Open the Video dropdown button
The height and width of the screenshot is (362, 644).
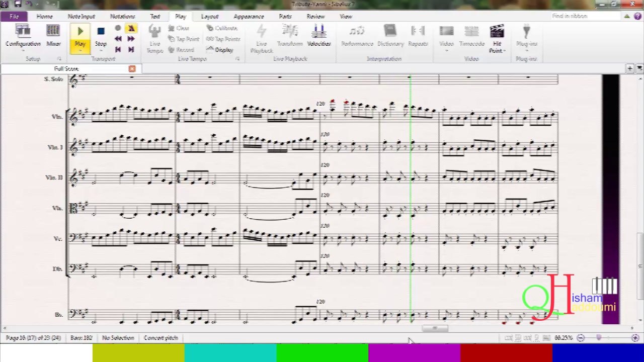[x=446, y=38]
